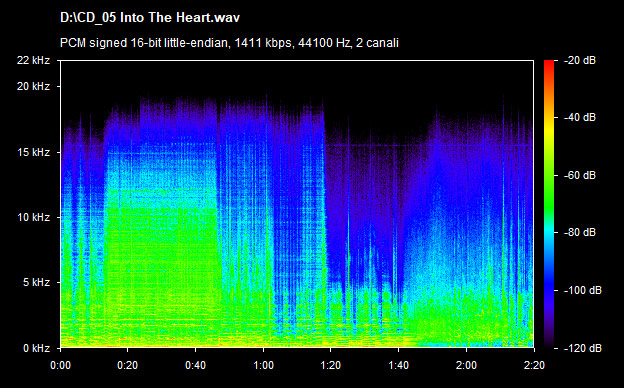Click the -60 dB color scale label
The height and width of the screenshot is (388, 624).
pos(580,175)
